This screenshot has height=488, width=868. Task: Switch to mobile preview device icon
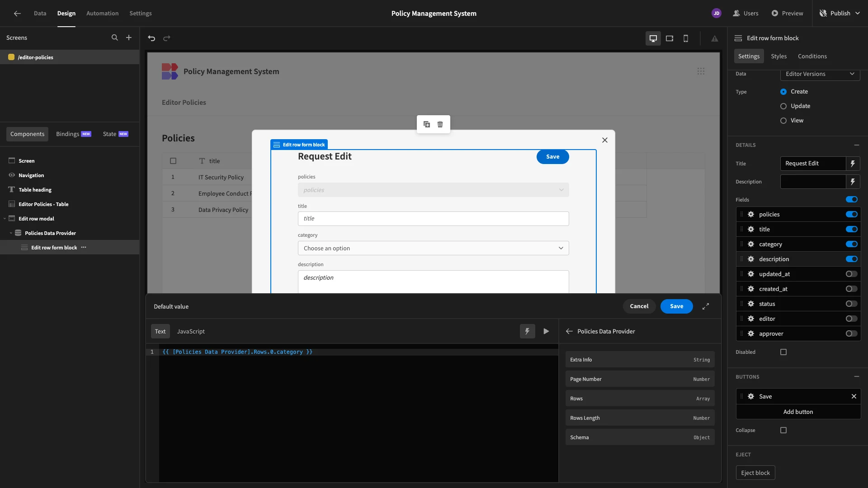(686, 38)
